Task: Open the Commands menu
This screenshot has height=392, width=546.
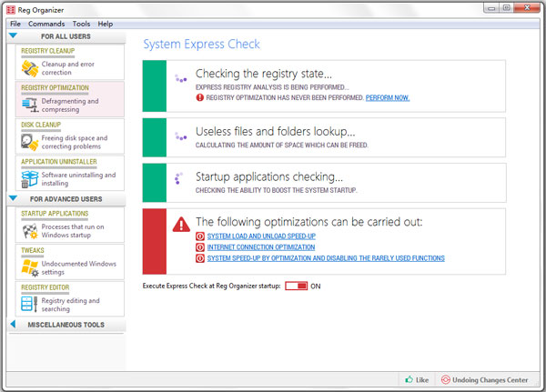Action: coord(46,23)
